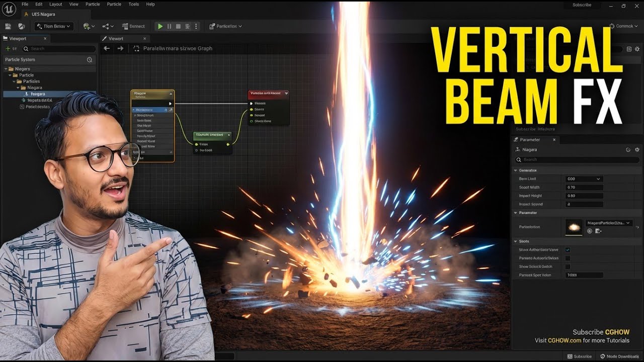
Task: Enable the Parsnto Autocric checkbox
Action: 568,258
